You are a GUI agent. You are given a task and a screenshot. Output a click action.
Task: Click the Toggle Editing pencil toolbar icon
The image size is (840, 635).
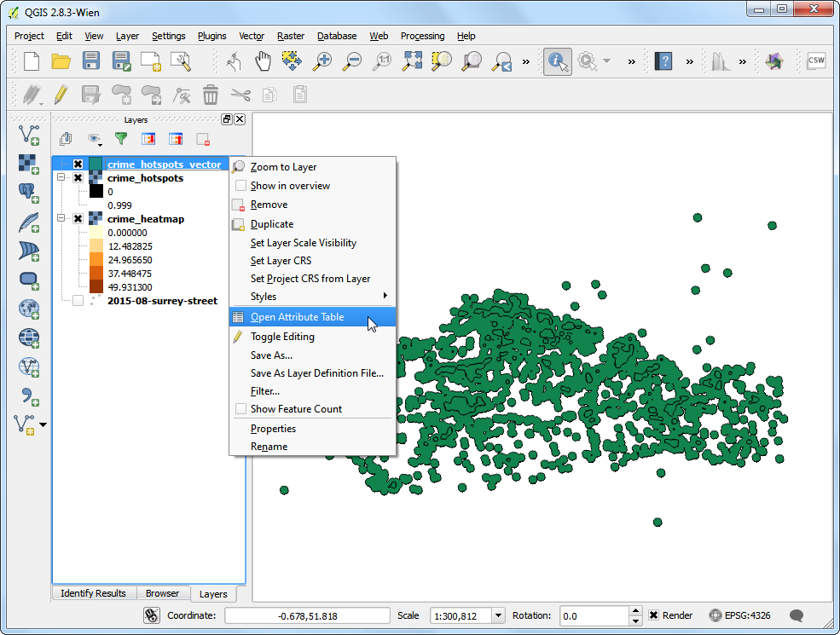pyautogui.click(x=61, y=95)
